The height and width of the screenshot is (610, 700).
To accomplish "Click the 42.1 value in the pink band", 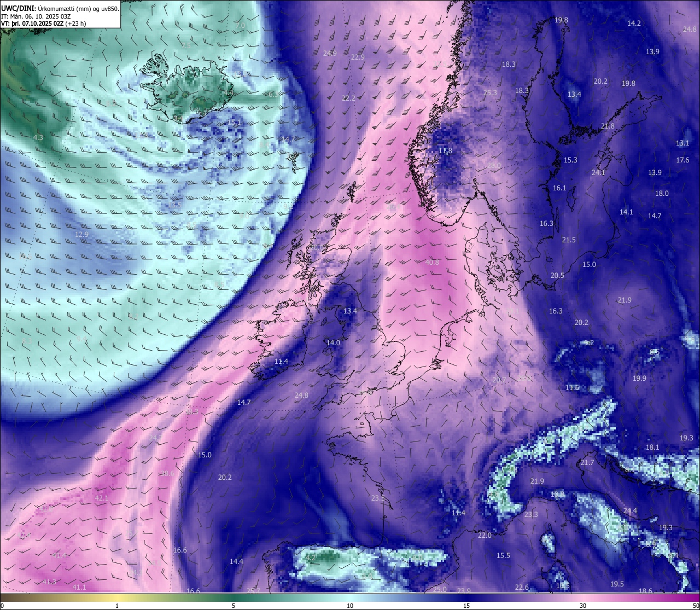I will [x=102, y=498].
